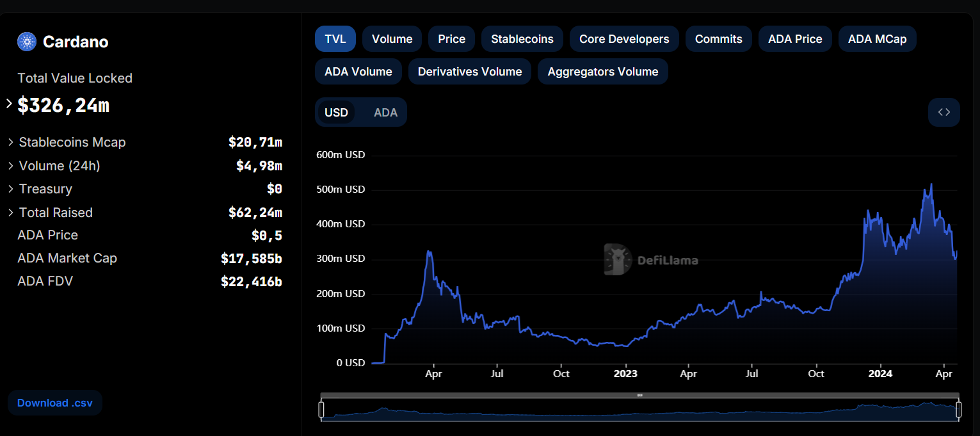Expand the Volume (24h) row
Screen dimensions: 980x436
[11, 166]
